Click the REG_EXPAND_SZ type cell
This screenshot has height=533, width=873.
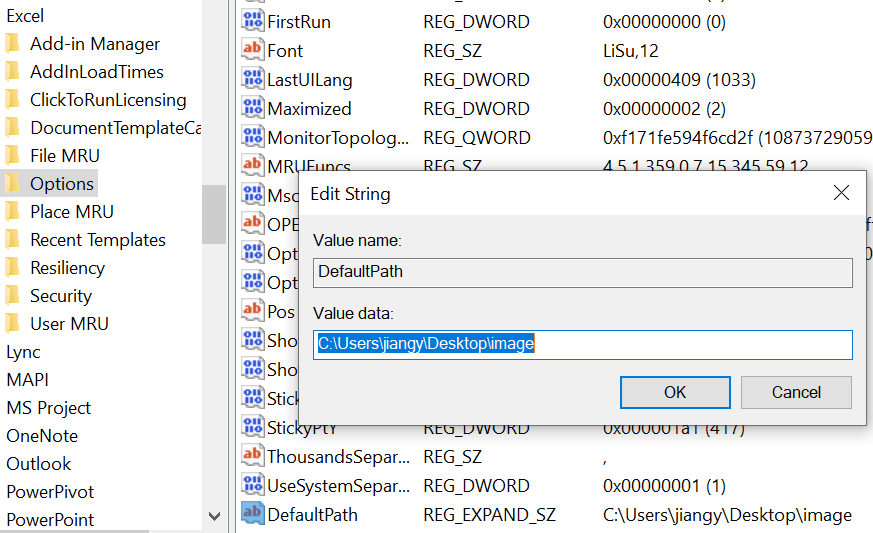(489, 515)
